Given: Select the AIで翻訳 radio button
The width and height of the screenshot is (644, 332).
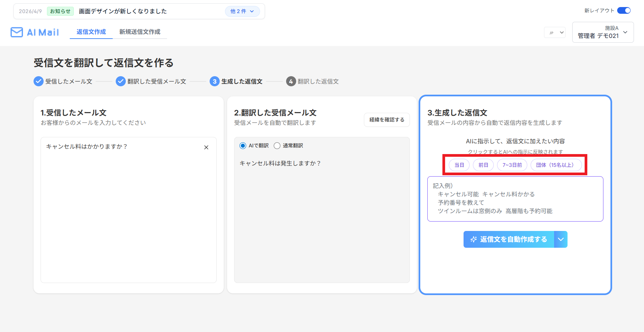Looking at the screenshot, I should 243,146.
